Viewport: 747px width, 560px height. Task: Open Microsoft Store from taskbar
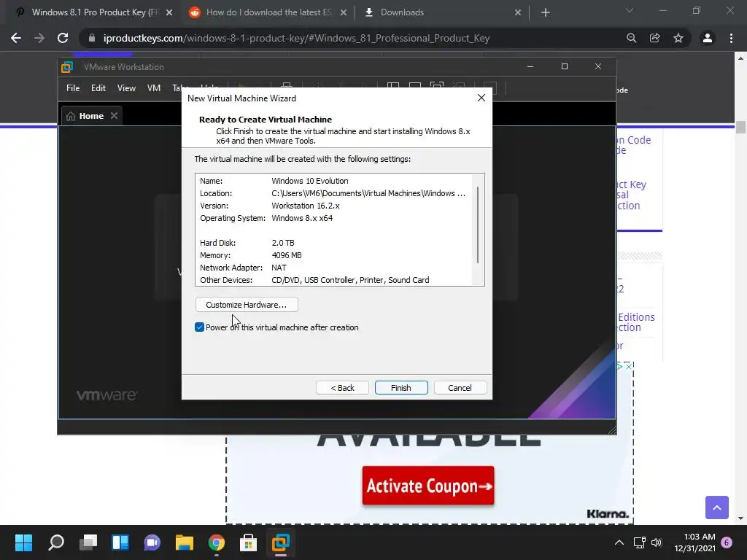(x=248, y=542)
